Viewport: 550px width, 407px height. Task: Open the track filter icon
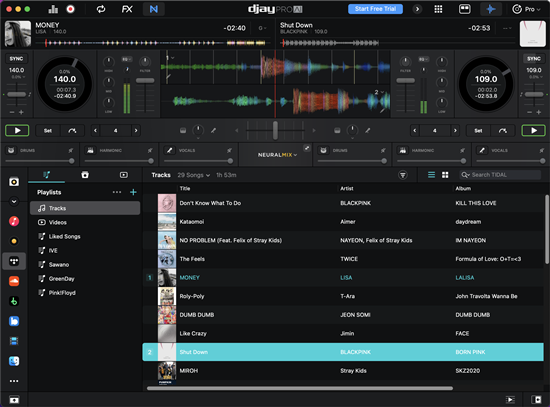[x=403, y=175]
